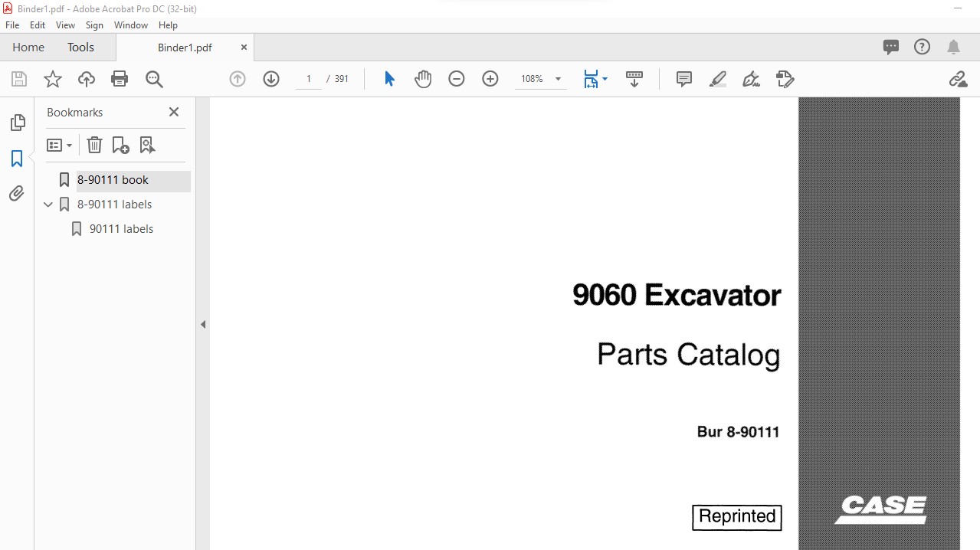The height and width of the screenshot is (550, 980).
Task: Open the Edit menu
Action: (x=38, y=25)
